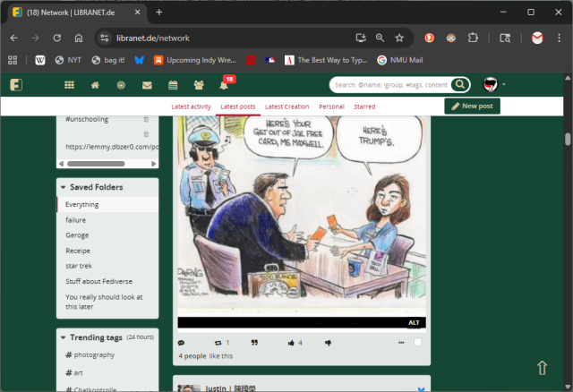Open the post's three-dot more menu
The width and height of the screenshot is (573, 392).
click(x=400, y=343)
